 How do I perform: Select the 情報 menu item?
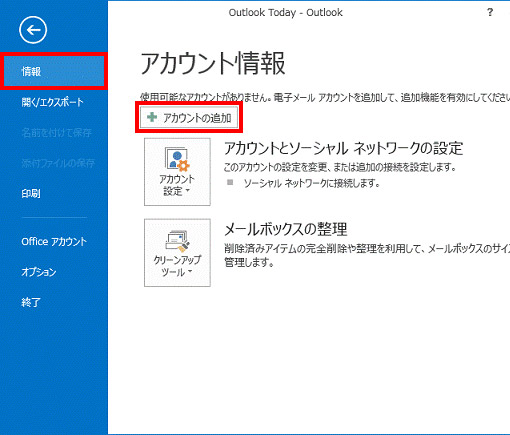54,71
